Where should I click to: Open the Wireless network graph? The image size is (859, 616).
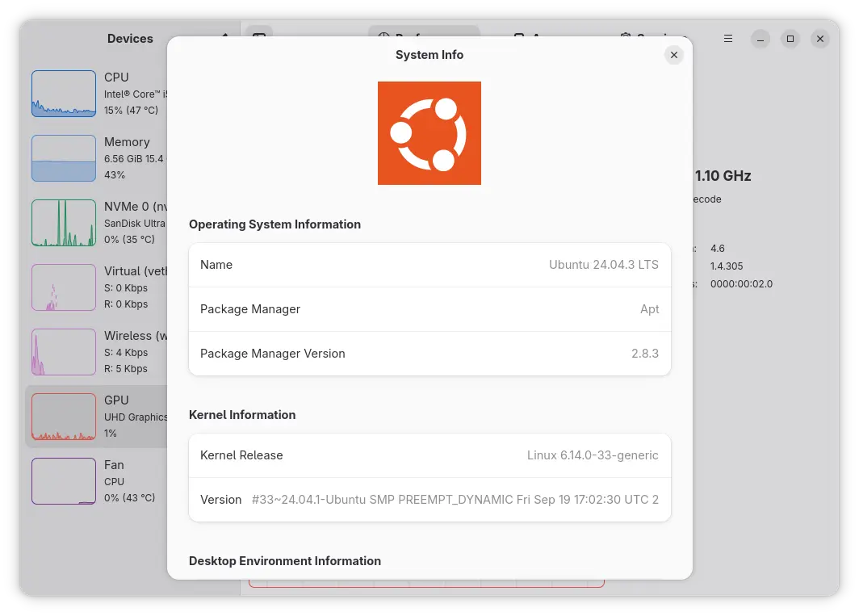click(x=64, y=352)
